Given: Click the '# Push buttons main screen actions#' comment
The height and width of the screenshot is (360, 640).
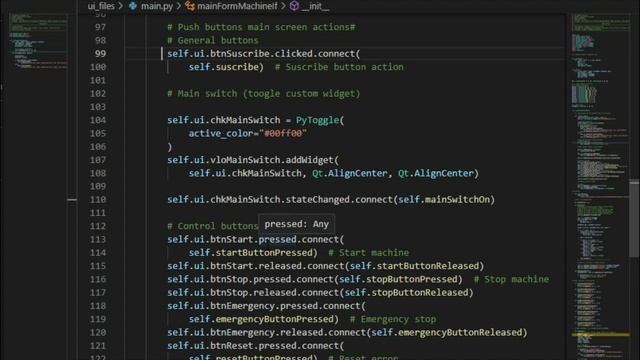Looking at the screenshot, I should tap(261, 27).
